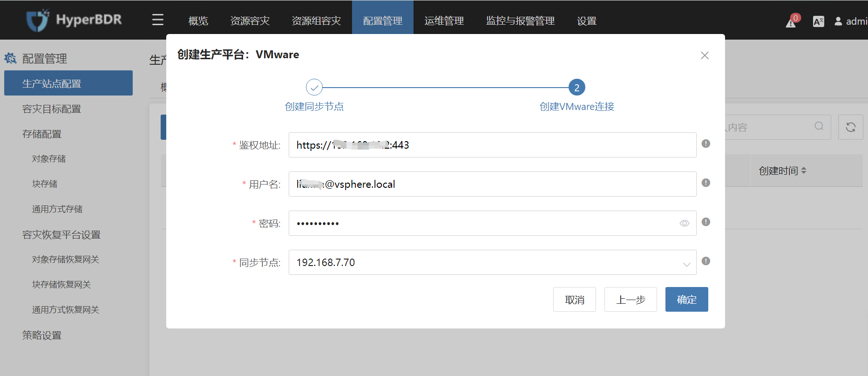Image resolution: width=868 pixels, height=376 pixels.
Task: Focus the 鉴权地址 input field
Action: pyautogui.click(x=492, y=145)
